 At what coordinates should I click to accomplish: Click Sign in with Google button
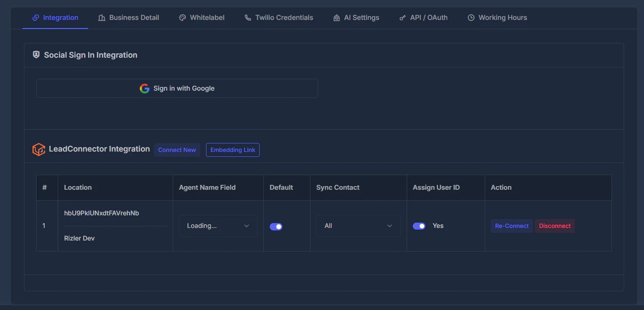tap(177, 88)
